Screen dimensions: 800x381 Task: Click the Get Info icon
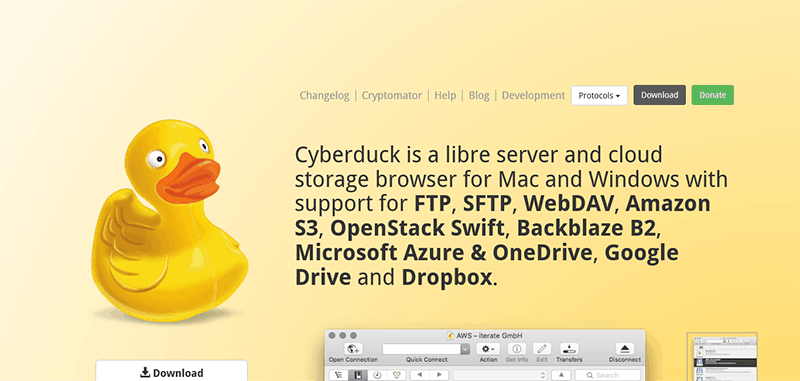(517, 349)
